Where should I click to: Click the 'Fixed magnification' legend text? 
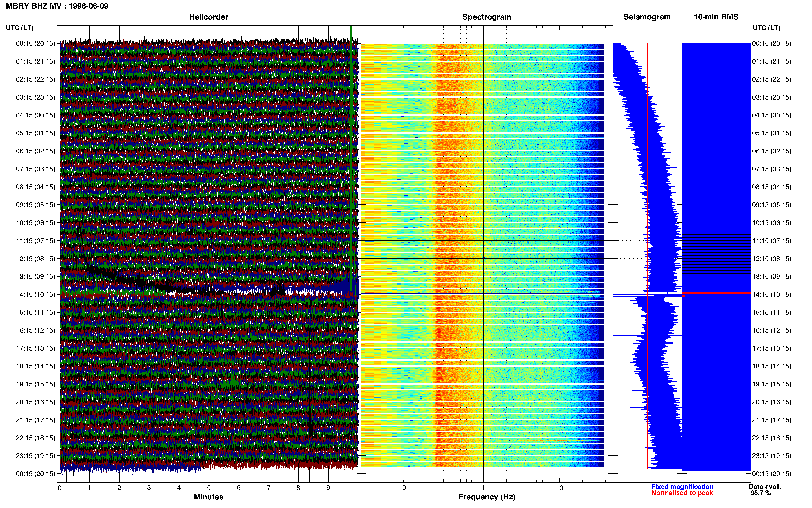coord(682,486)
